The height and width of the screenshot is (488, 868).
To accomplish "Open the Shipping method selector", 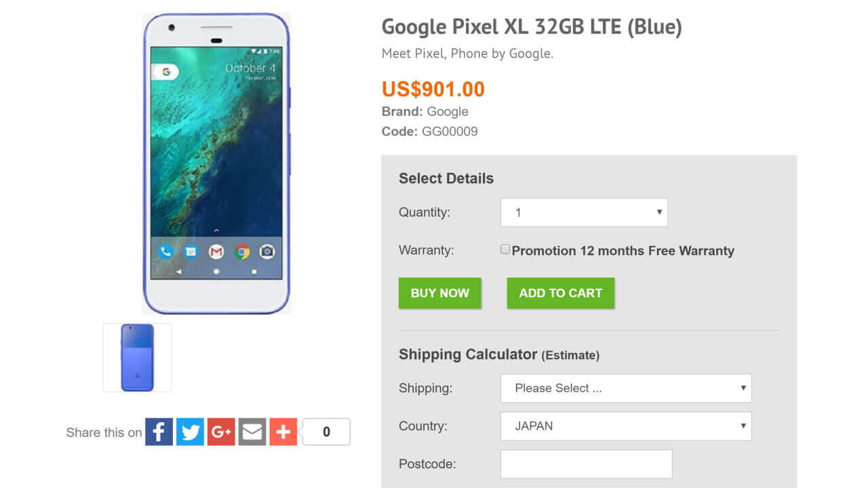I will pos(625,388).
